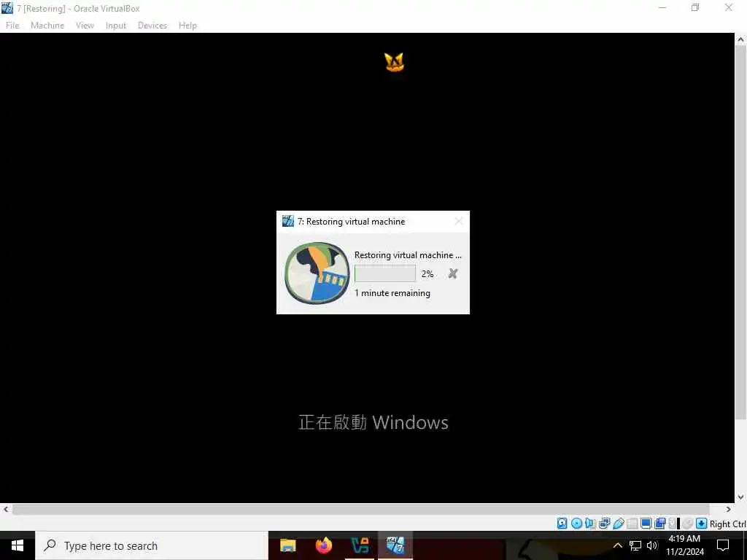
Task: Click the VirtualBox icon in title bar
Action: coord(7,8)
